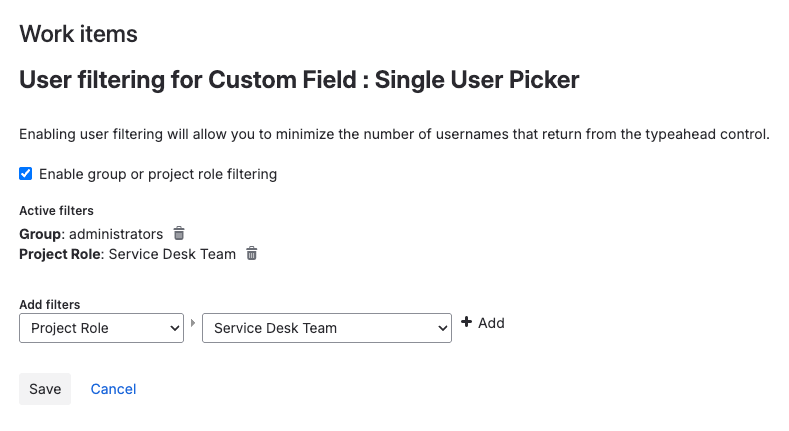This screenshot has width=789, height=431.
Task: Click the Single User Picker page title
Action: 300,80
